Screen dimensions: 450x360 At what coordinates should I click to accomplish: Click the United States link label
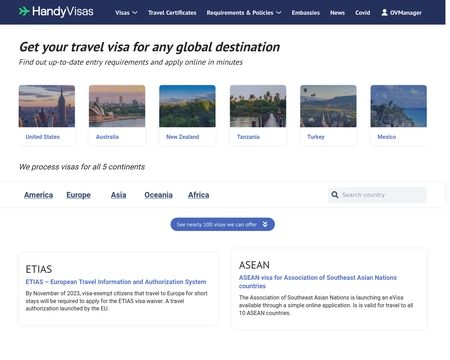43,137
